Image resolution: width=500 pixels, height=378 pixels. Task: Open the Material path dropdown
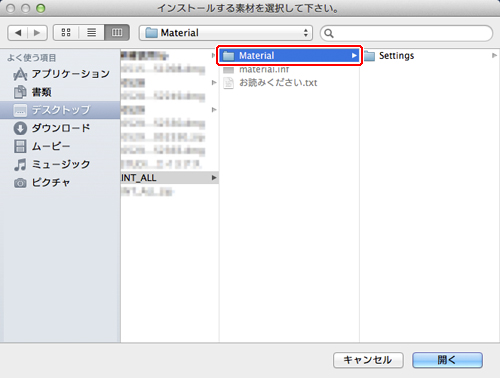[x=226, y=33]
